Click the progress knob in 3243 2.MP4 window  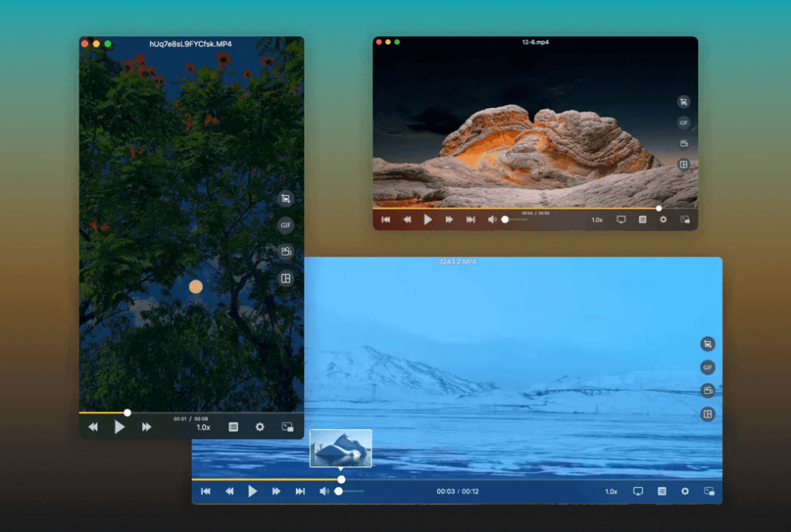[341, 479]
